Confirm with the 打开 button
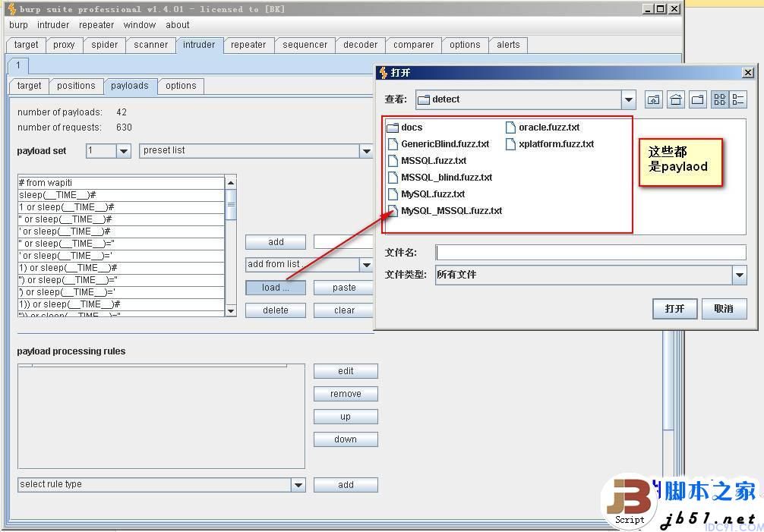The height and width of the screenshot is (532, 764). pyautogui.click(x=674, y=309)
